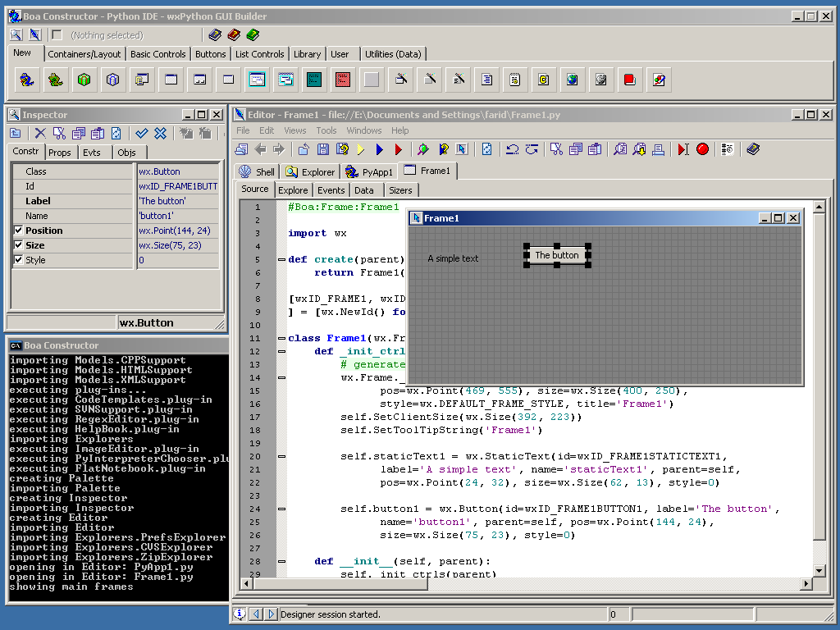Click the Name value 'button1' in the Inspector

178,216
